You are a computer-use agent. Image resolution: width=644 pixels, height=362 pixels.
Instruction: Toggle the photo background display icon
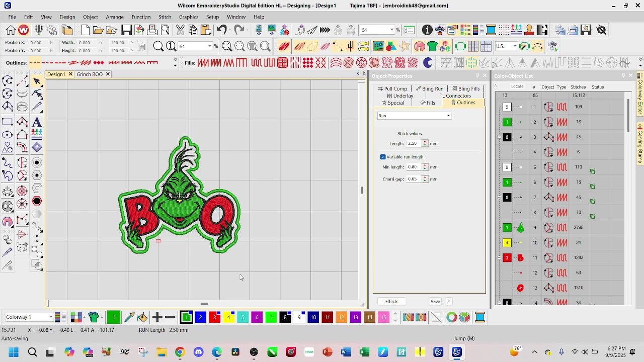378,46
